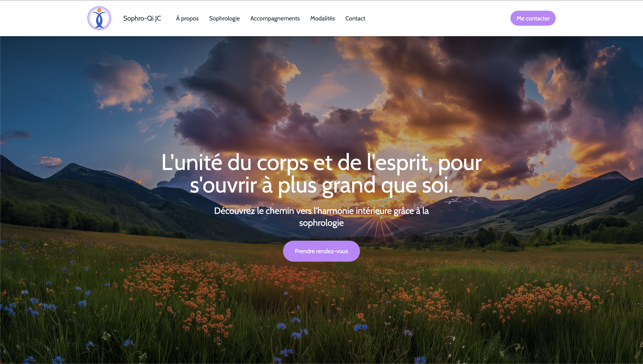Click the Sophro-Qi round figure logo
The height and width of the screenshot is (364, 643).
click(99, 18)
